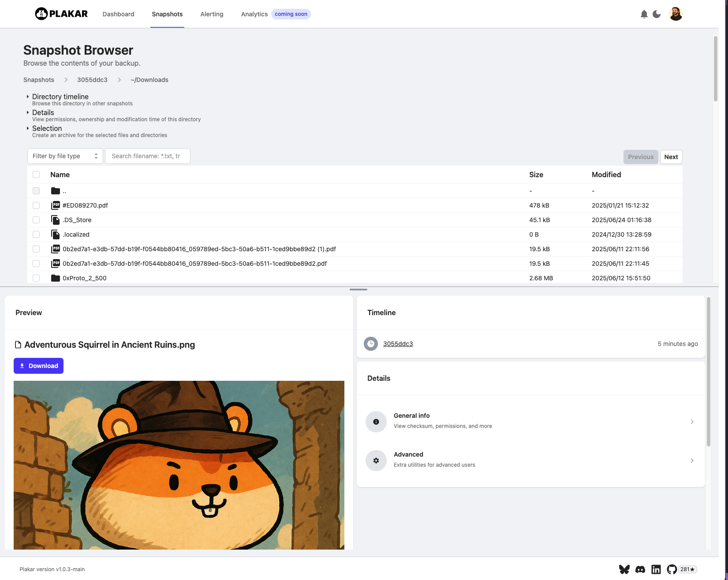Toggle dark mode moon icon
Screen dimensions: 728x580
click(x=657, y=14)
